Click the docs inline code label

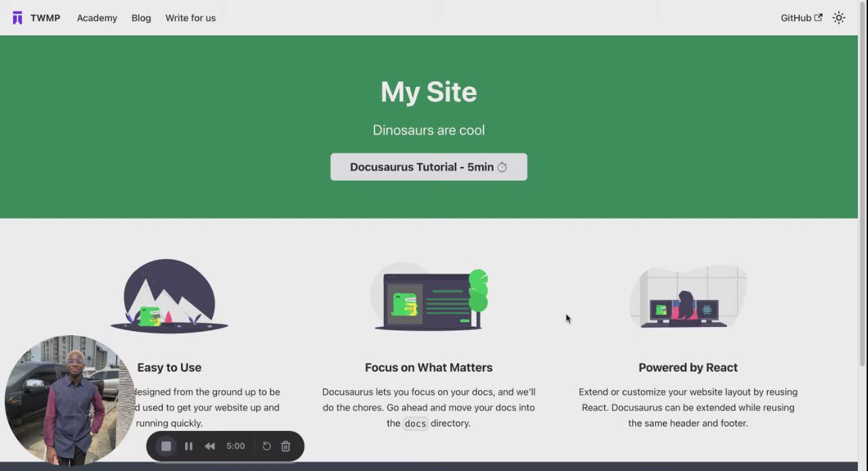click(x=415, y=423)
